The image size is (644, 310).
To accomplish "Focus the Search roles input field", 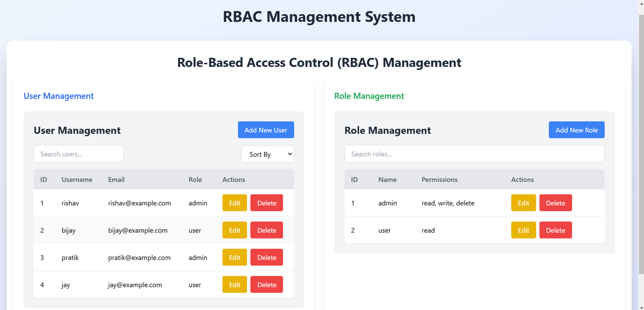I will 474,154.
